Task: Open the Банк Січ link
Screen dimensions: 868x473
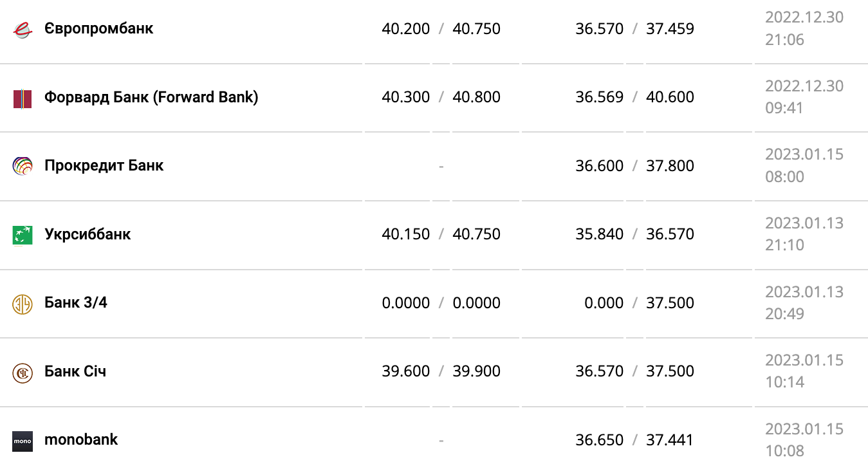Action: (x=75, y=371)
